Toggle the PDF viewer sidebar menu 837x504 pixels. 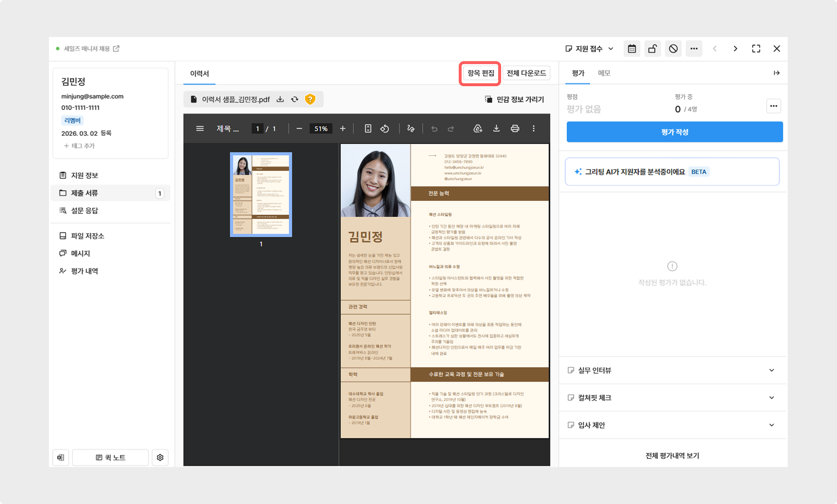point(200,129)
